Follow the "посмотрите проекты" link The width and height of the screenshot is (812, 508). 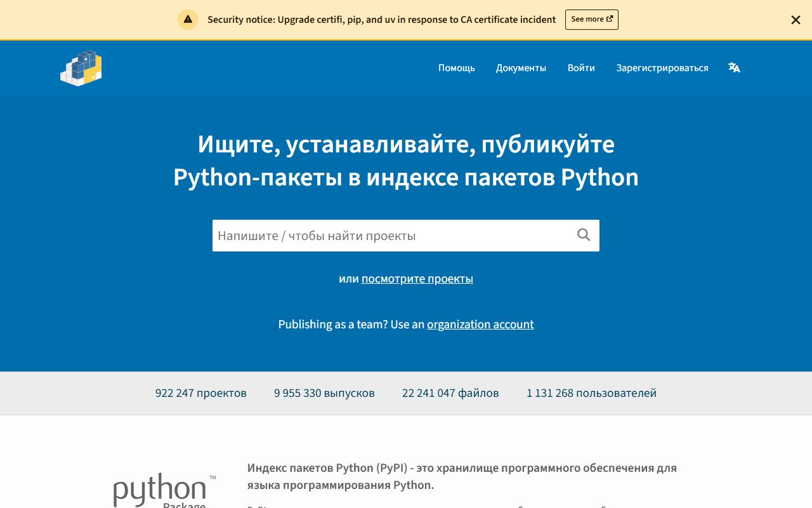[417, 279]
